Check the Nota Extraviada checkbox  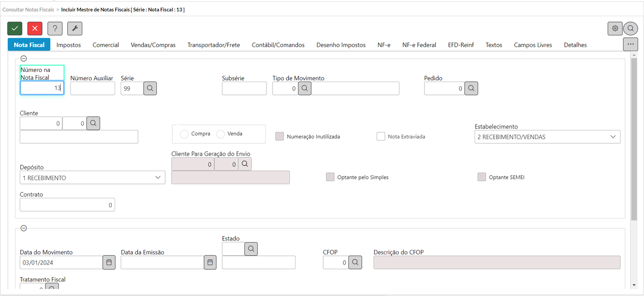coord(381,136)
